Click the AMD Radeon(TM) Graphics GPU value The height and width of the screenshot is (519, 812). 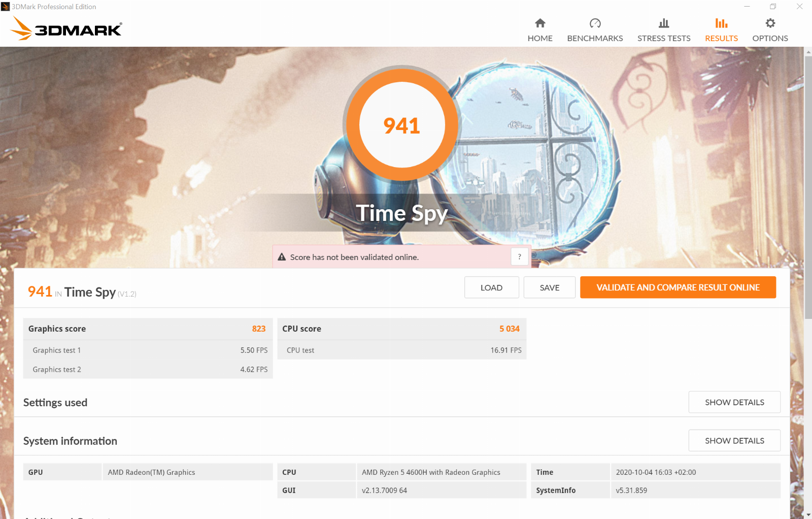click(x=151, y=472)
